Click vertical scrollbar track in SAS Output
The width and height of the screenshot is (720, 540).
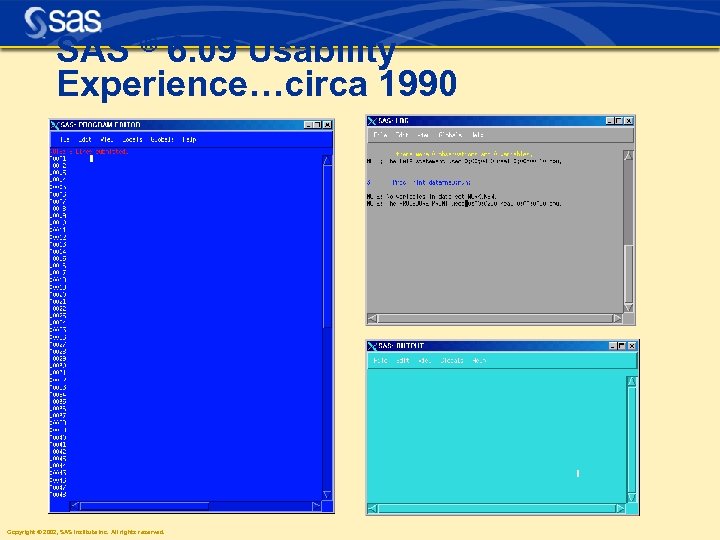tap(632, 439)
